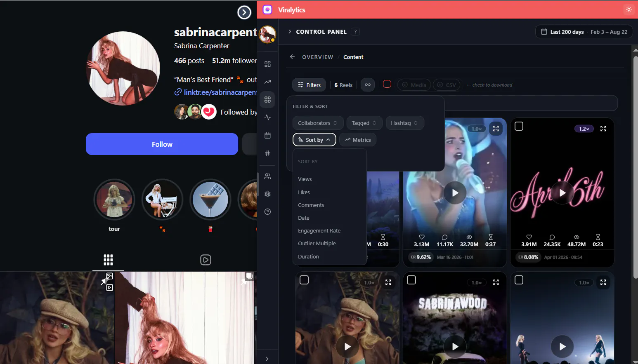Open the help circle icon in sidebar
This screenshot has height=364, width=638.
[x=267, y=211]
